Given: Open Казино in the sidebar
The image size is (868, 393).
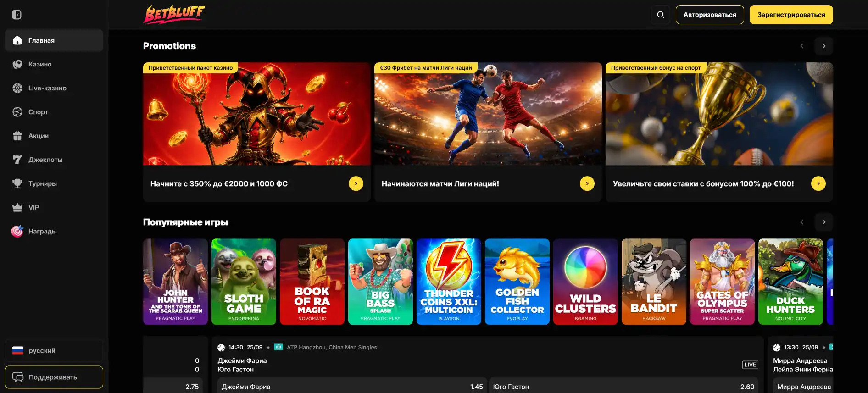Looking at the screenshot, I should pyautogui.click(x=54, y=64).
